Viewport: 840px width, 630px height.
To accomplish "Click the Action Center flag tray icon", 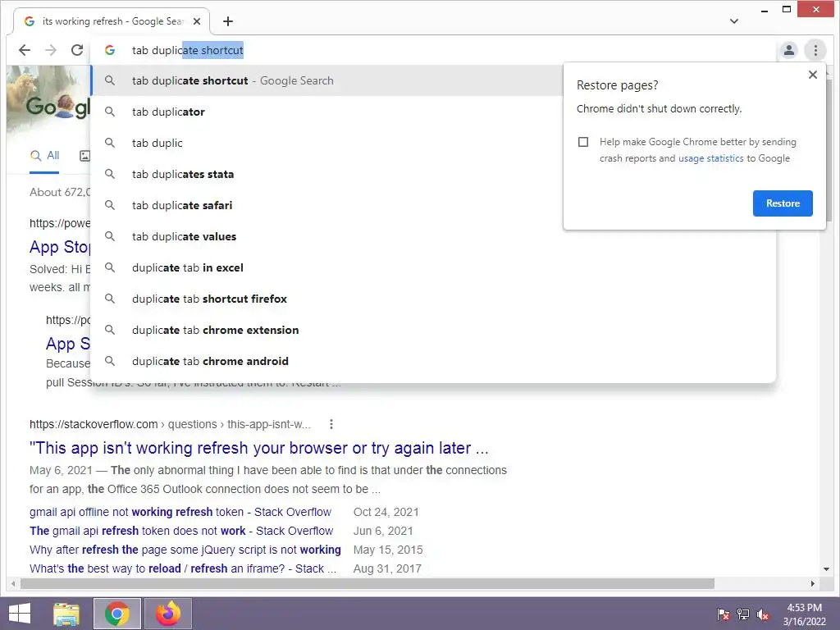I will click(x=724, y=614).
